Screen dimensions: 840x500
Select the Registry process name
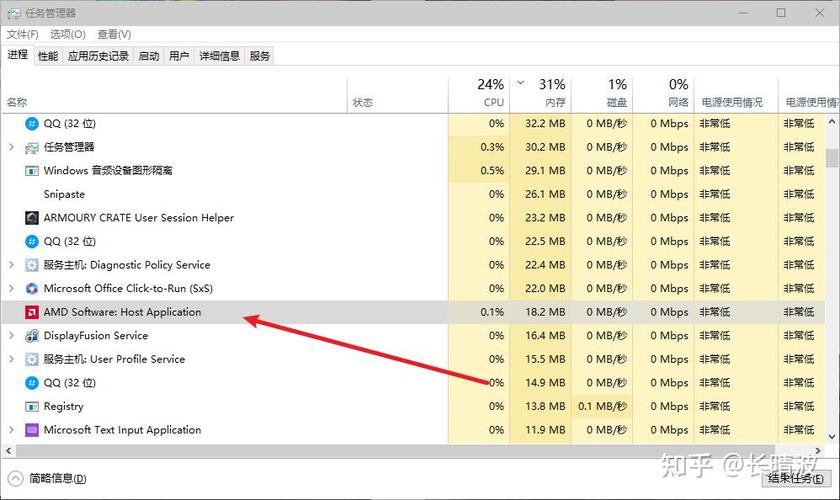tap(64, 407)
